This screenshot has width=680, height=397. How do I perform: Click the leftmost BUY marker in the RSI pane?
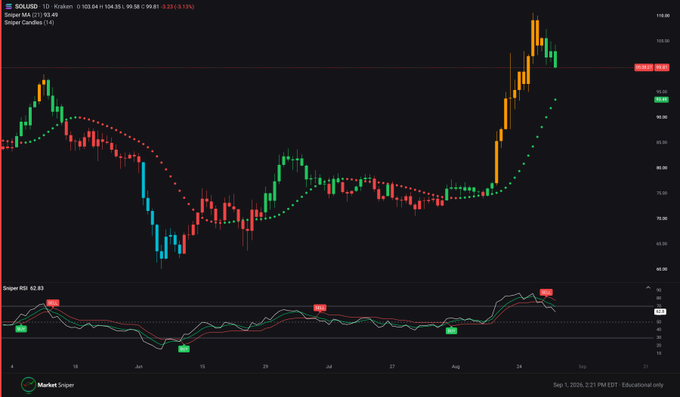(21, 329)
